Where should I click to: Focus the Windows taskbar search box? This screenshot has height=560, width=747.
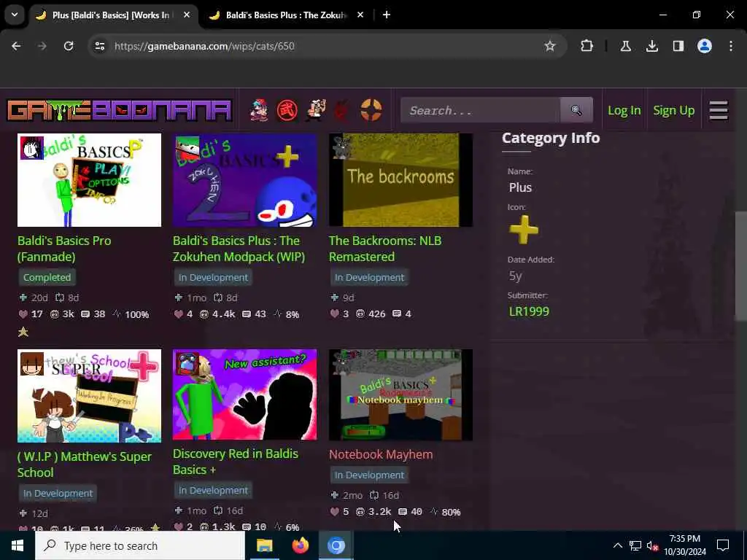tap(140, 545)
